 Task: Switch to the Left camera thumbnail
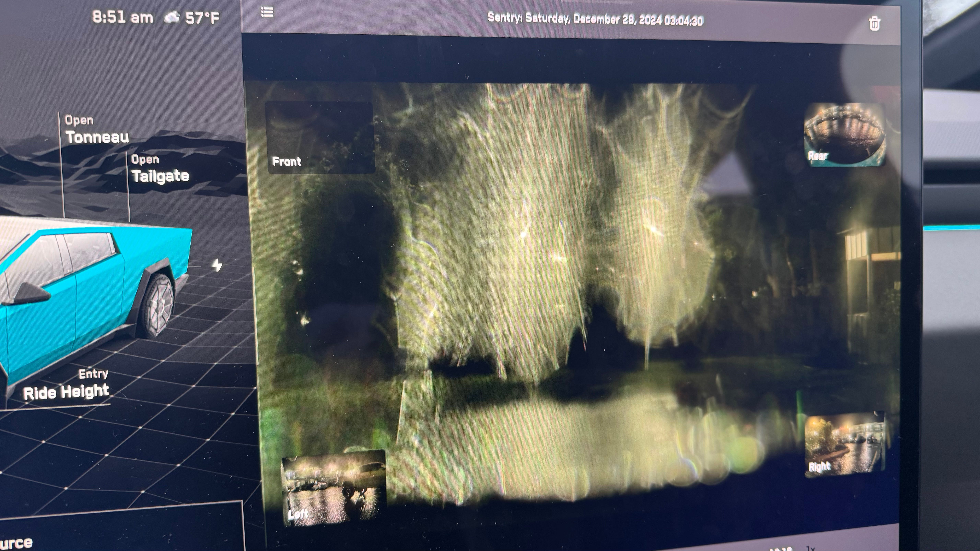point(334,488)
